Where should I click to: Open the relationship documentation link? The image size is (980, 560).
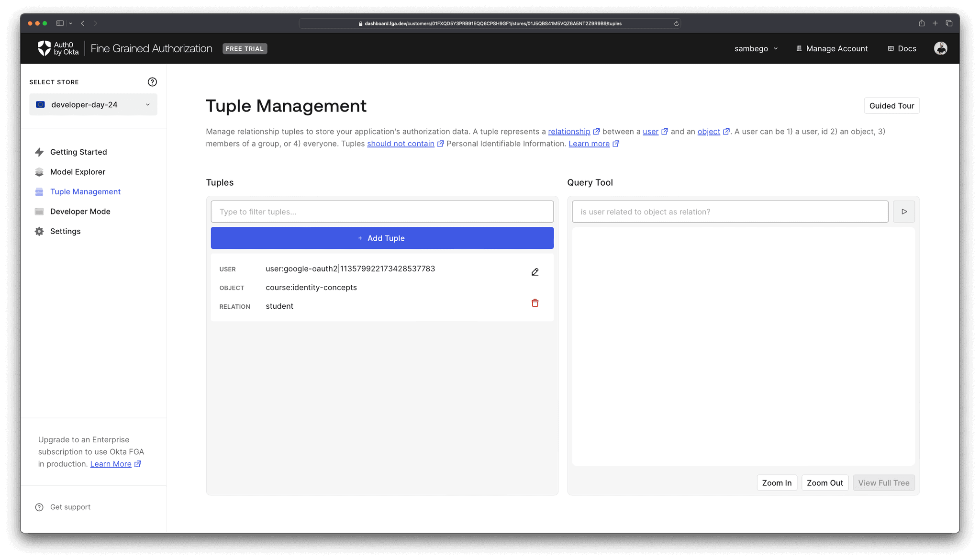click(x=570, y=131)
